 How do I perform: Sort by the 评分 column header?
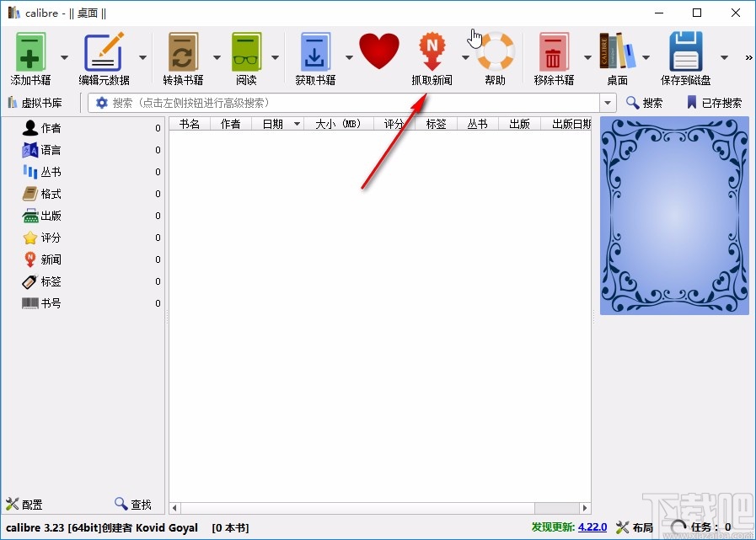pyautogui.click(x=394, y=124)
